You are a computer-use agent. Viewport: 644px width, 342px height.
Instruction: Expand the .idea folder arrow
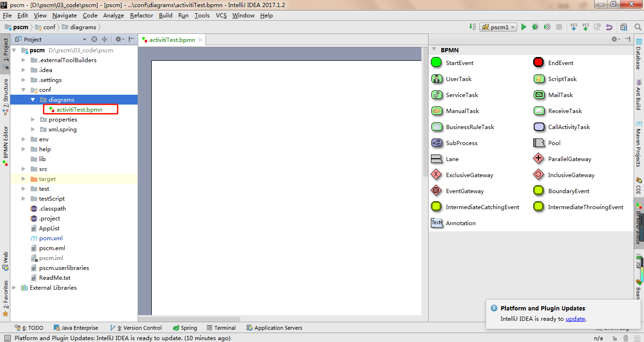24,70
